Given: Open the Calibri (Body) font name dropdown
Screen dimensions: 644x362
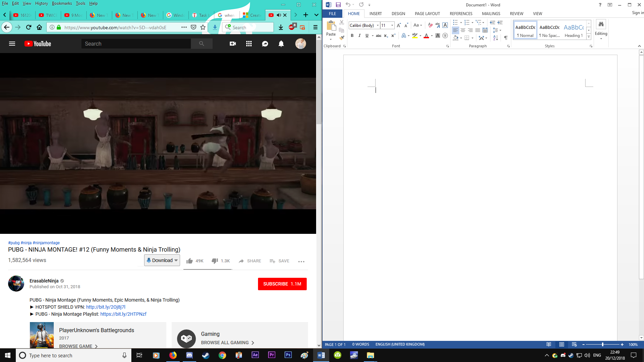Looking at the screenshot, I should [378, 25].
